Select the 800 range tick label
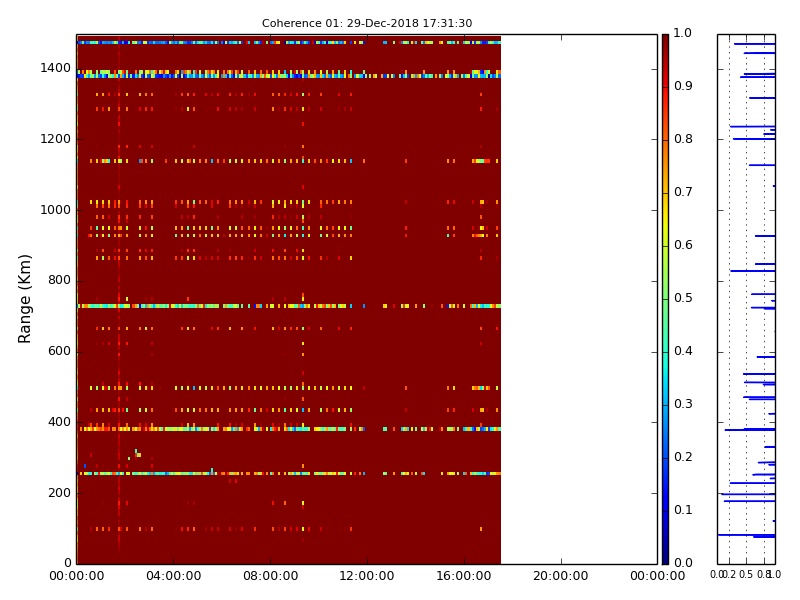 59,281
